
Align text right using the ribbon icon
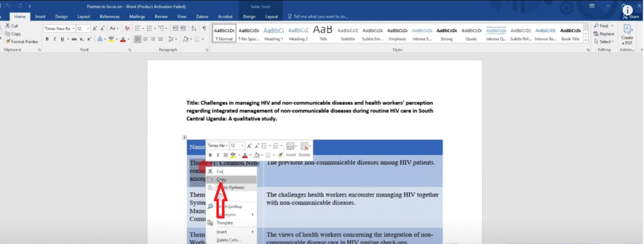[153, 39]
